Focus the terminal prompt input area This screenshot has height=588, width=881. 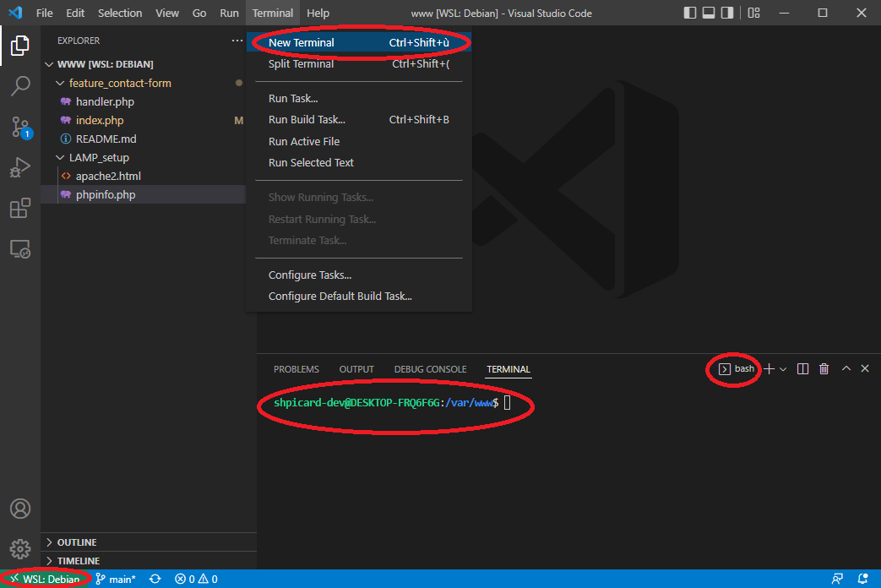tap(508, 402)
